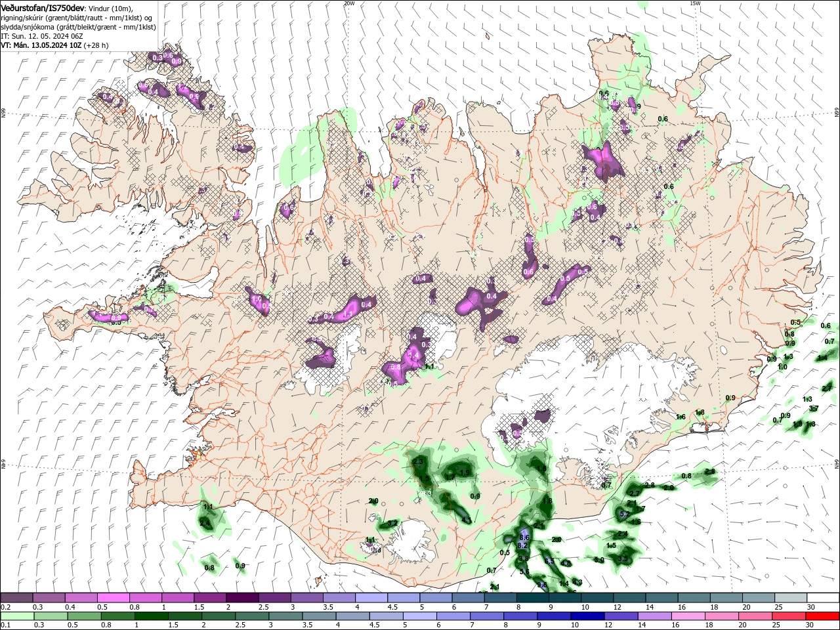
Task: Click the 8.2 precipitation value on the map
Action: [522, 545]
